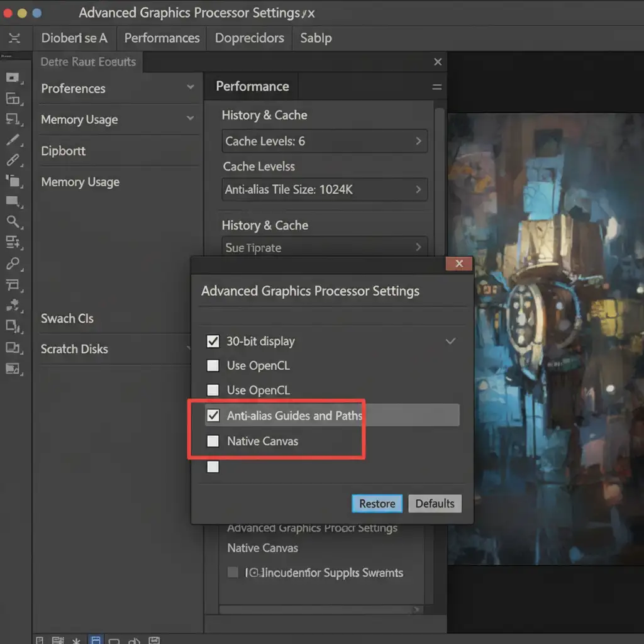The width and height of the screenshot is (644, 644).
Task: Select the Zoom magnifier tool
Action: 13,221
